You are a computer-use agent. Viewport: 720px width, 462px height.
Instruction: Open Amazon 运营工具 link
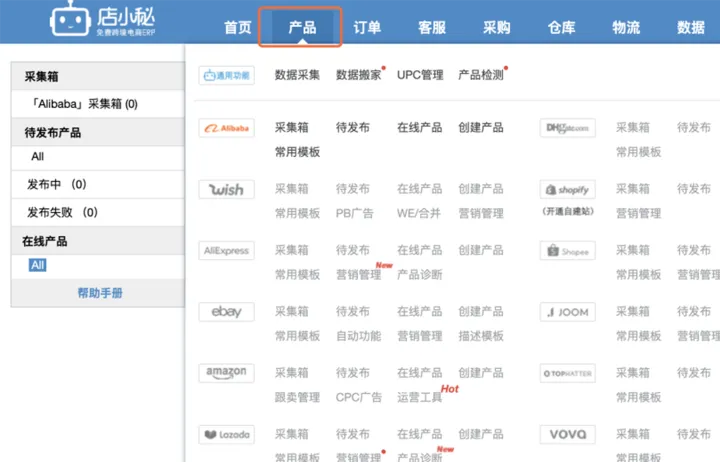pos(420,397)
